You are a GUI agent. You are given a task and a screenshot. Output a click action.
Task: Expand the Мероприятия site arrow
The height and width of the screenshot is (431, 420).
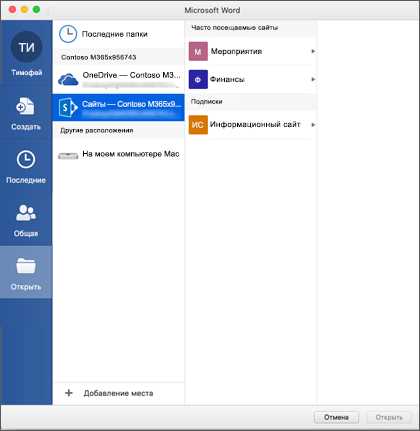pos(313,51)
